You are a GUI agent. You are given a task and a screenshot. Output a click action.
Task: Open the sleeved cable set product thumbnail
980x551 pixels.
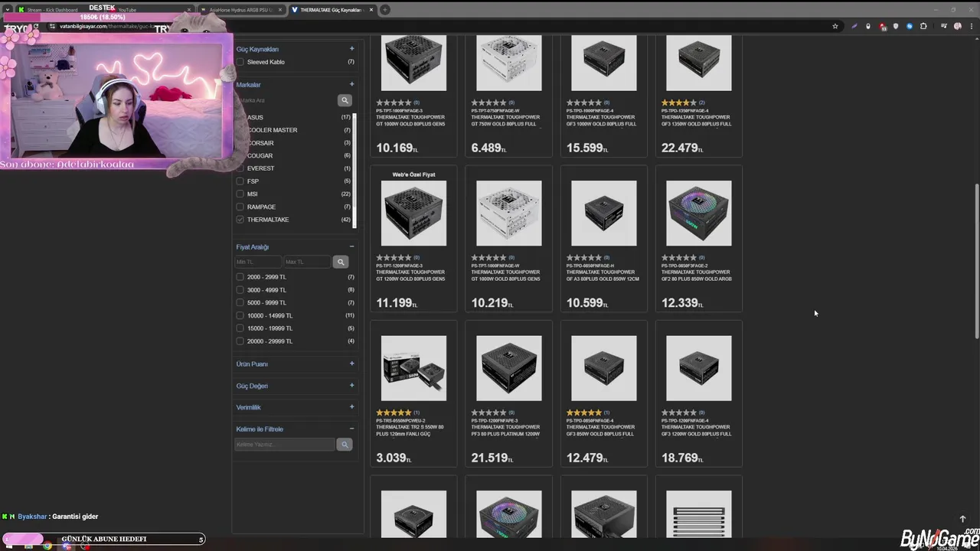point(698,514)
